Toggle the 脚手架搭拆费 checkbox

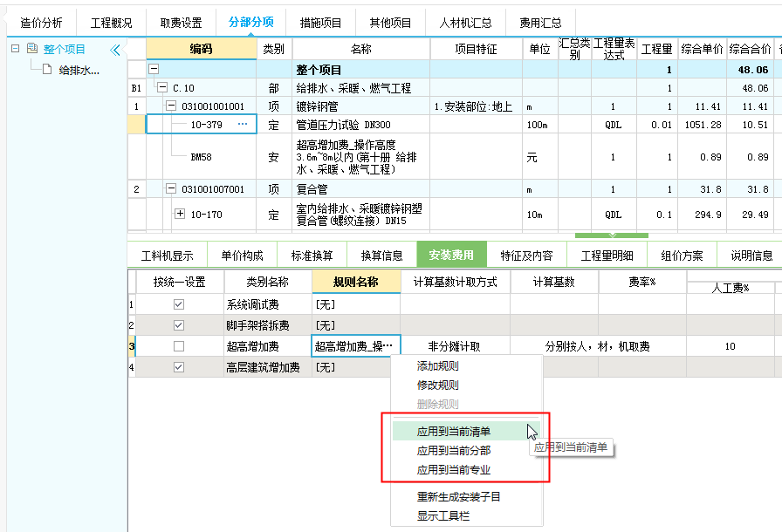click(x=179, y=325)
